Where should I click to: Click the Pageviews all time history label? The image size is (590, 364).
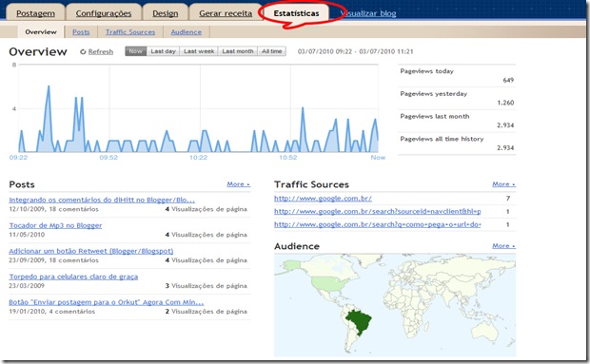[442, 139]
